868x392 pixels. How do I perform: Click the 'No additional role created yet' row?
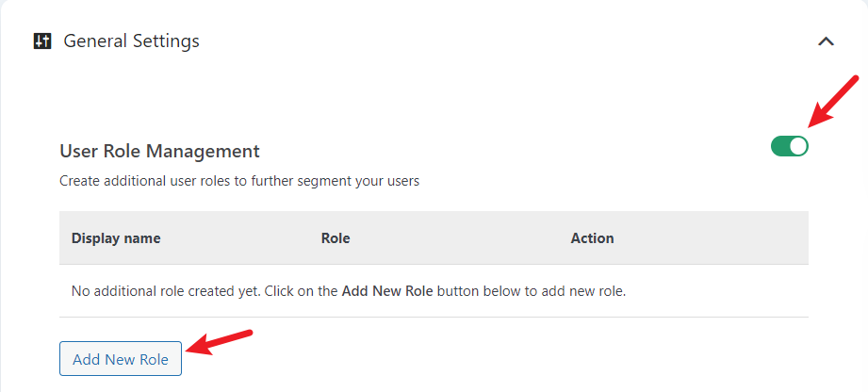click(434, 291)
